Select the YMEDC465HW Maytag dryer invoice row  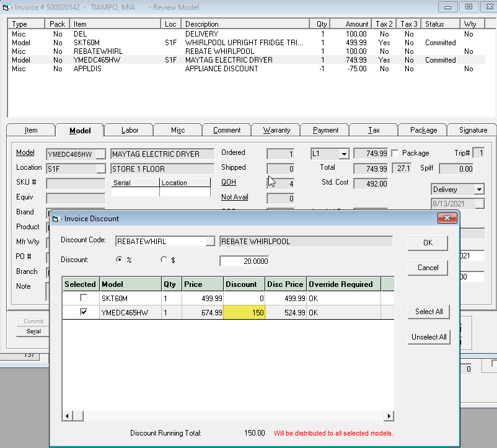coord(247,60)
